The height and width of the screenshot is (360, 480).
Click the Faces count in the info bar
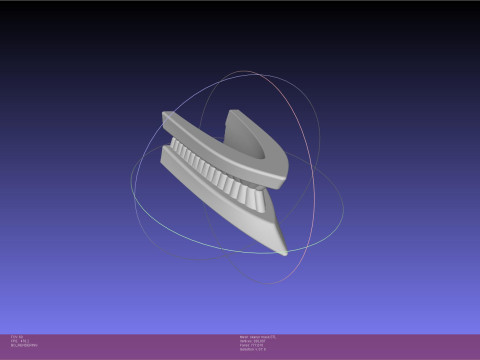251,345
